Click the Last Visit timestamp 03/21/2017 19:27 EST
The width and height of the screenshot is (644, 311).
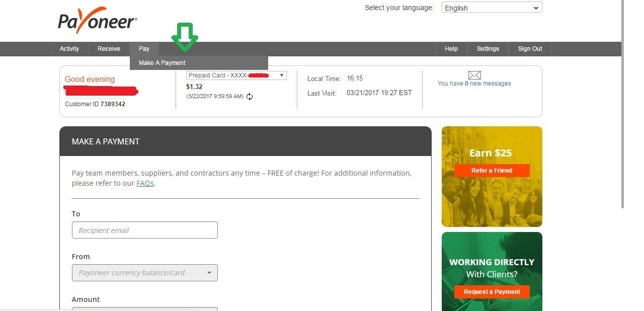(379, 93)
